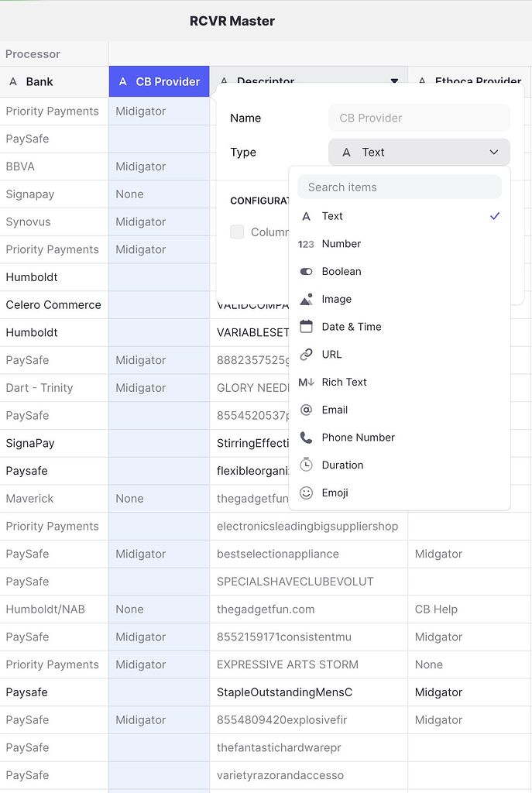Select Phone Number with handset icon
The width and height of the screenshot is (532, 793).
click(358, 438)
